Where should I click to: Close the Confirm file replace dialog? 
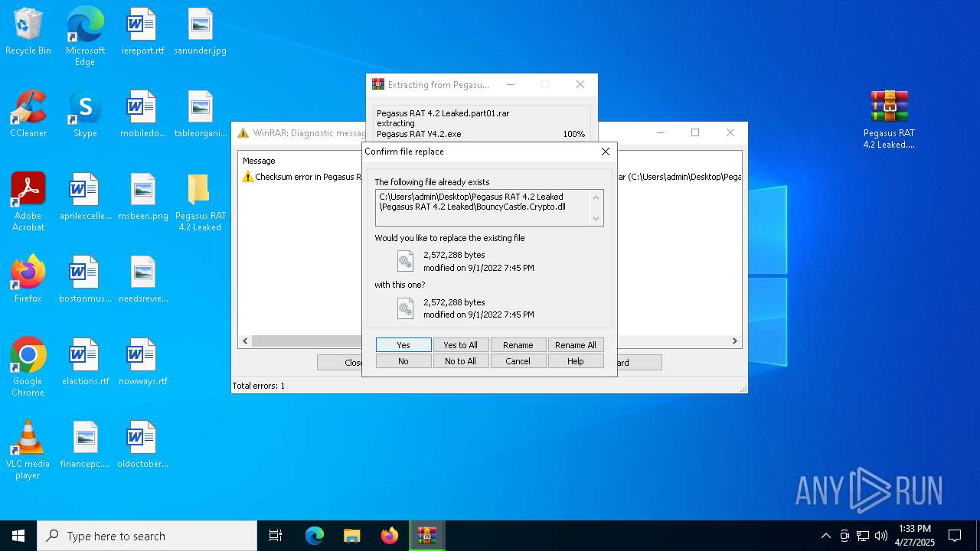606,152
